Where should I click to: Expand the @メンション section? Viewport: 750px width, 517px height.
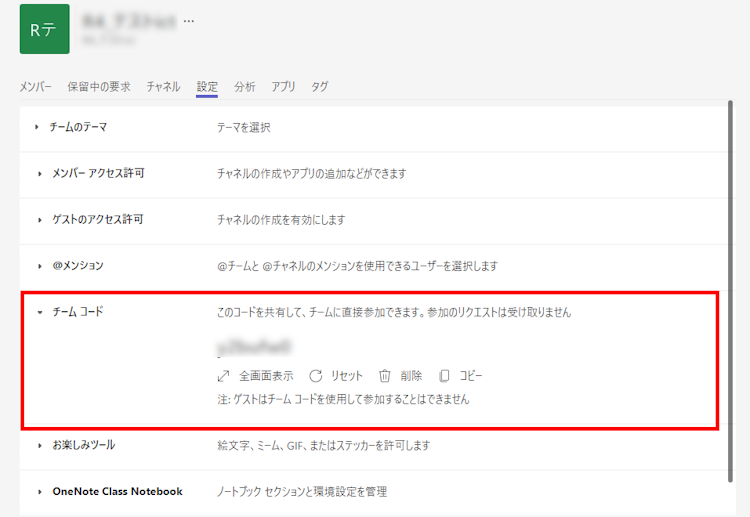point(38,266)
